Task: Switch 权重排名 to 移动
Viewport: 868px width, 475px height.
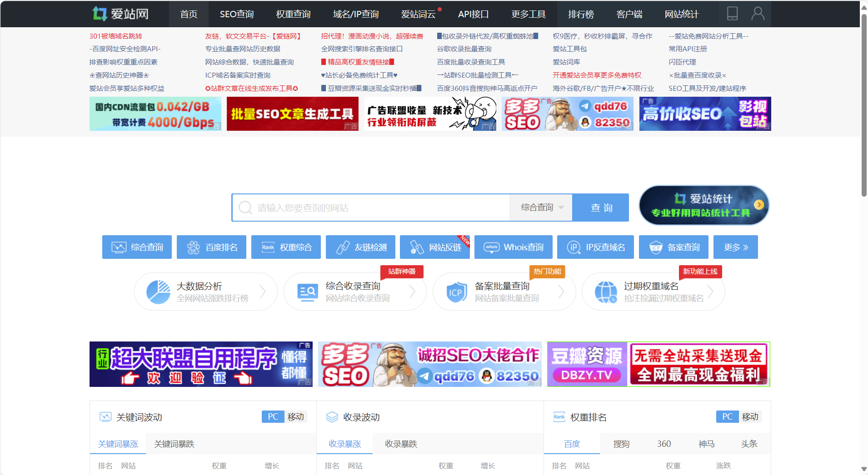Action: [x=750, y=417]
